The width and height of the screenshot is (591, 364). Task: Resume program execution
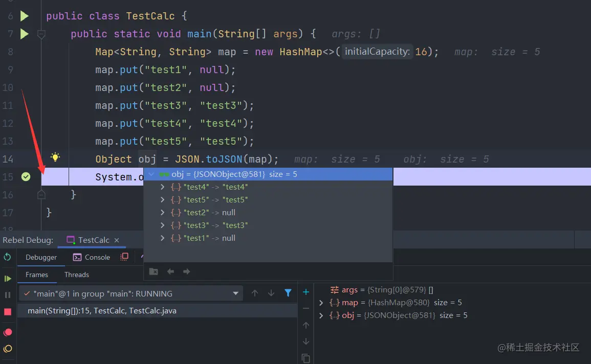[x=8, y=279]
